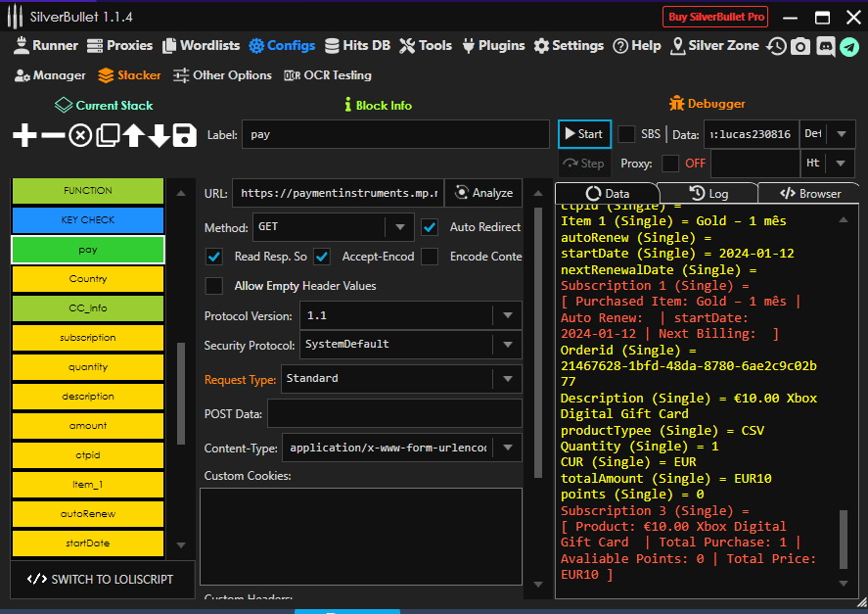Click the POST Data input field
868x614 pixels.
pyautogui.click(x=393, y=413)
